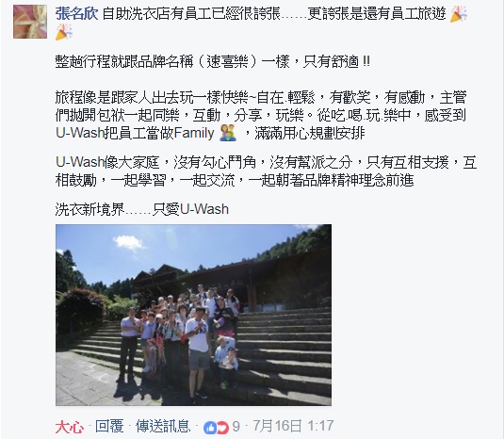504x439 pixels.
Task: Click the brand name 速喜樂 in the text
Action: [x=227, y=61]
